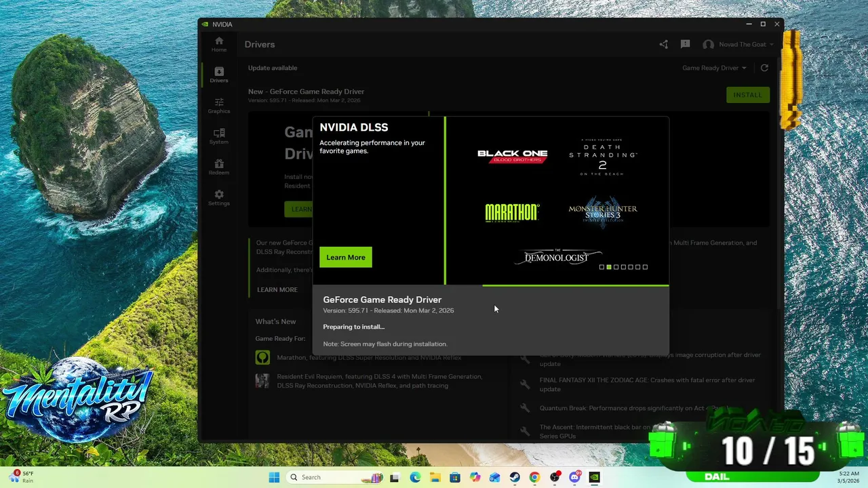The image size is (868, 488).
Task: Click the Monster Hunter Stories 3 logo
Action: click(x=602, y=213)
